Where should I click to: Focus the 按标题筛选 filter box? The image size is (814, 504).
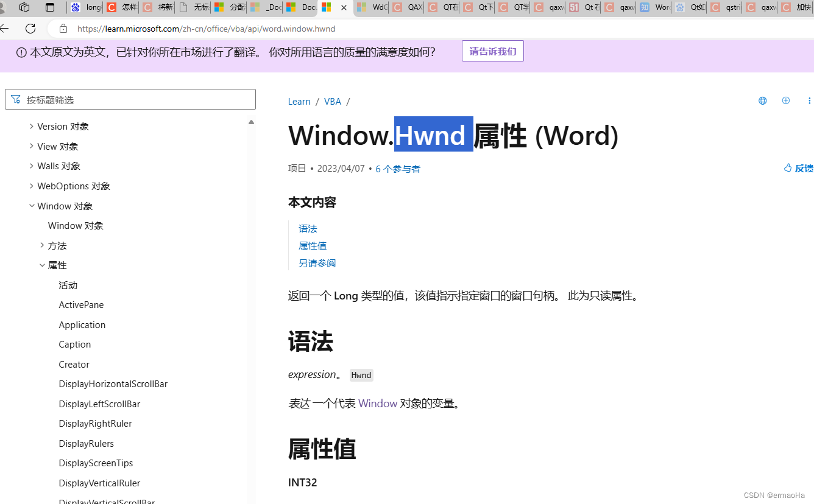130,99
